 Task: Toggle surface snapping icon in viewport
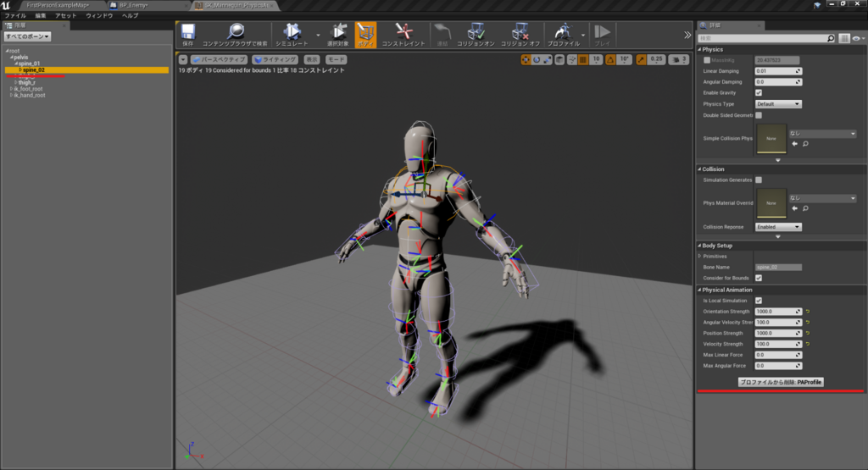pos(572,60)
